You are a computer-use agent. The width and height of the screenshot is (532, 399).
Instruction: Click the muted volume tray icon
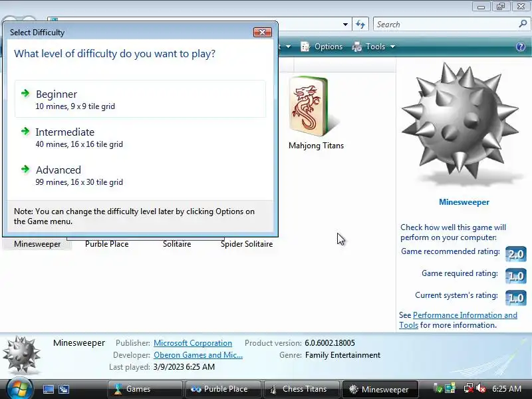click(x=481, y=388)
